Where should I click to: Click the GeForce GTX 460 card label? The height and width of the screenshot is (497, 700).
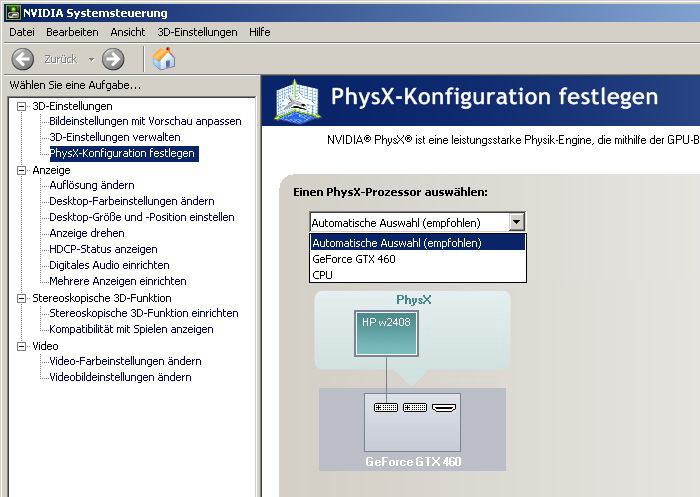click(x=413, y=462)
